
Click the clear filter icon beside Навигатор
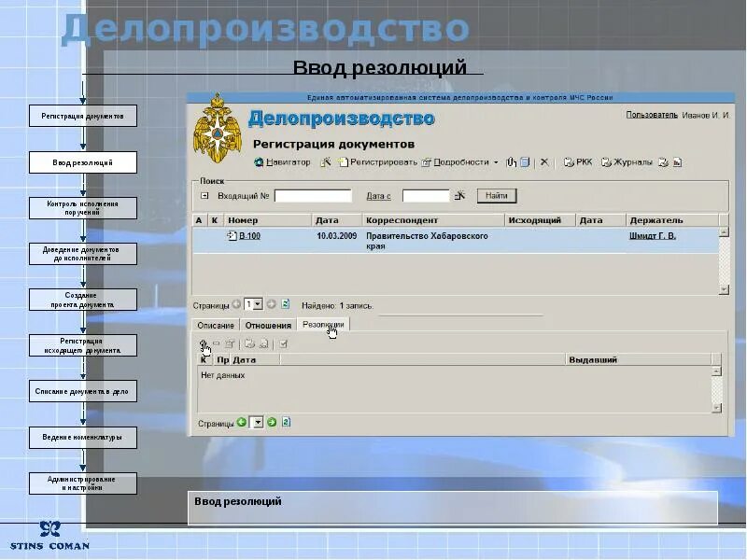tap(326, 162)
